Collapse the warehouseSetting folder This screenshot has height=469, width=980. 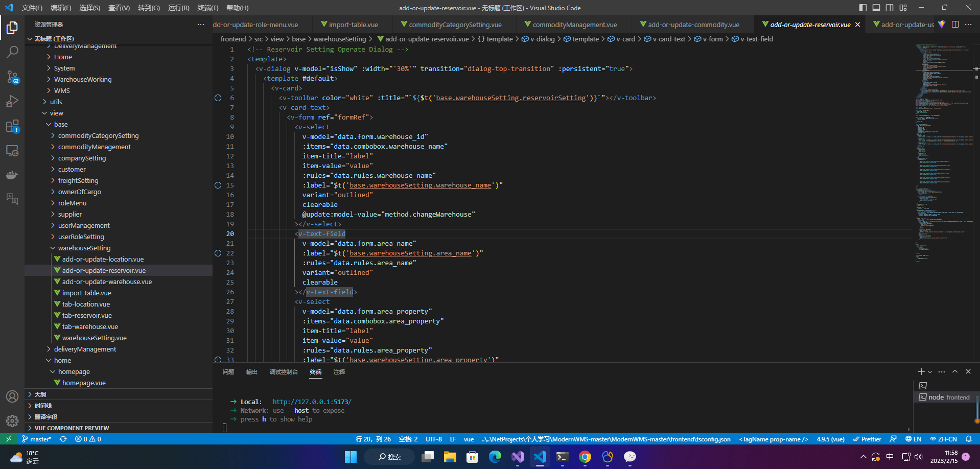coord(84,248)
